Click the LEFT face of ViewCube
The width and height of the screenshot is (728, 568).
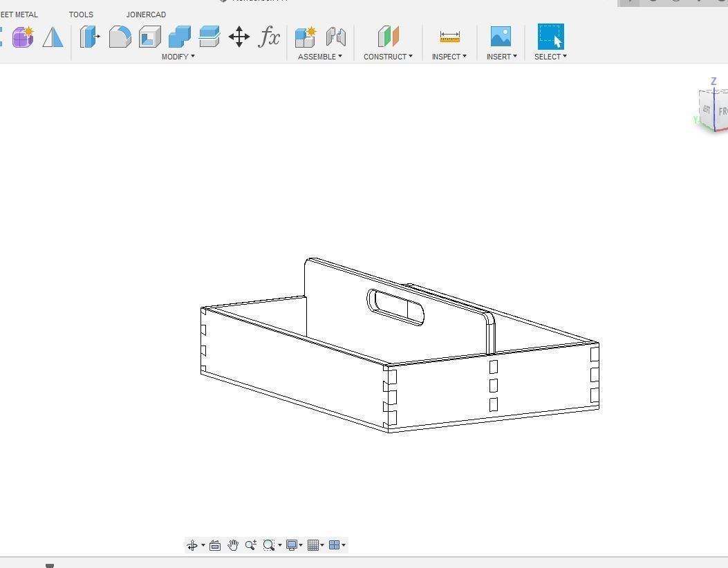[x=706, y=109]
